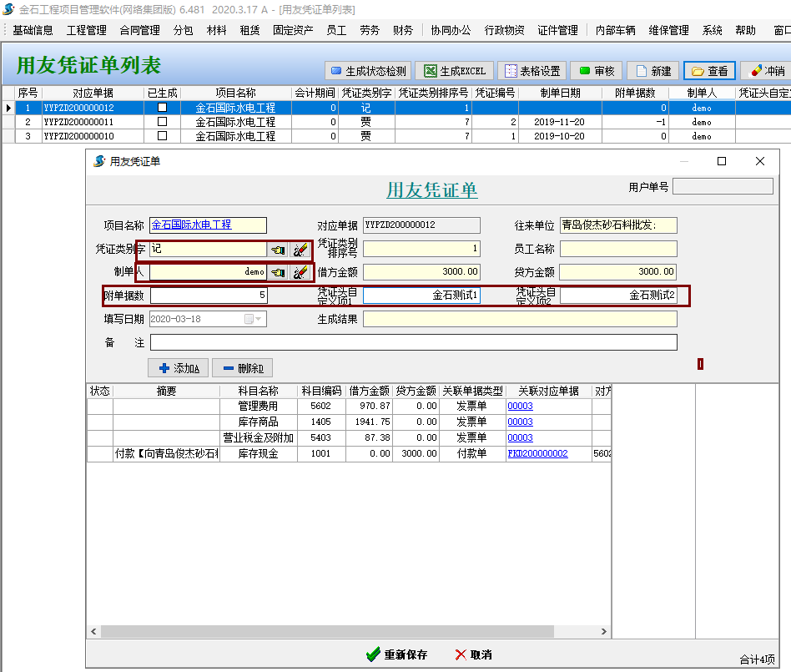The height and width of the screenshot is (672, 791).
Task: Tick 已生成 checkbox for row 1
Action: click(x=162, y=108)
